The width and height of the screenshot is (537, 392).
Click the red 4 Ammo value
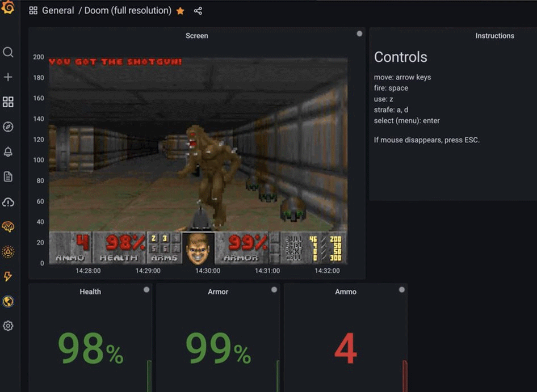tap(346, 348)
